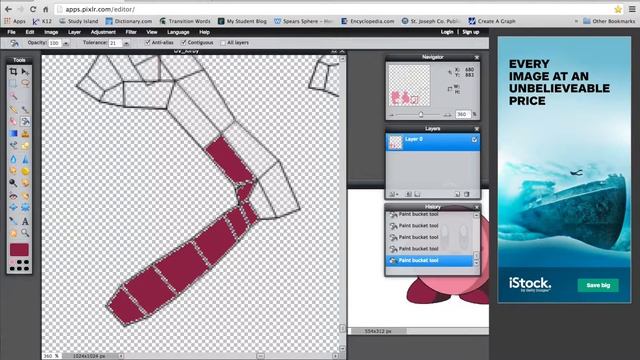This screenshot has height=360, width=640.
Task: Open the Language menu
Action: click(178, 32)
